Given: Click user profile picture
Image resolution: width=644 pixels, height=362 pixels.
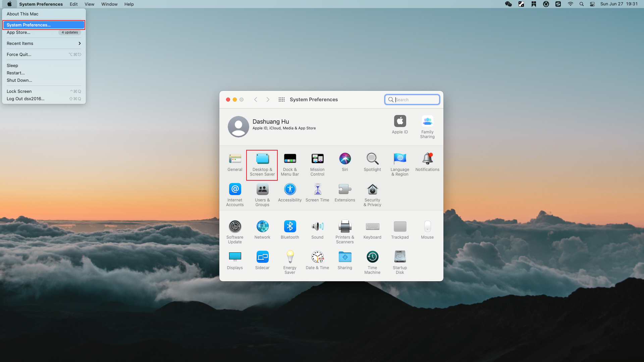Looking at the screenshot, I should tap(238, 126).
